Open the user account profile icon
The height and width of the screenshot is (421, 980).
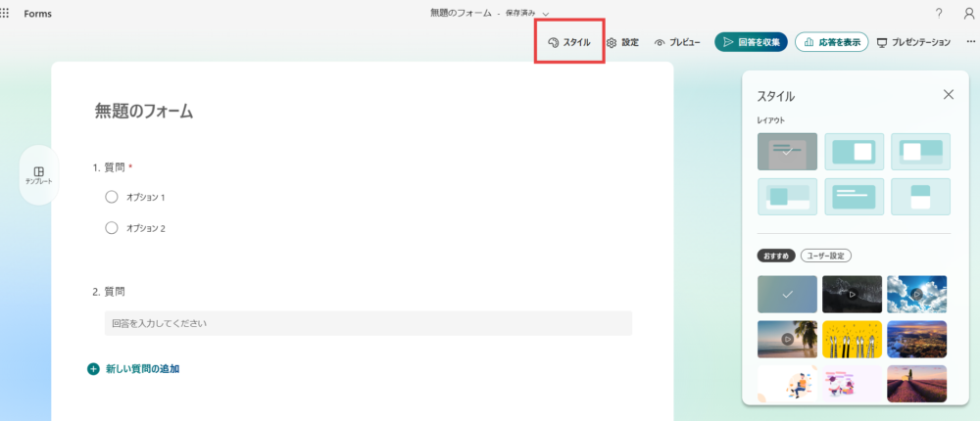click(969, 13)
